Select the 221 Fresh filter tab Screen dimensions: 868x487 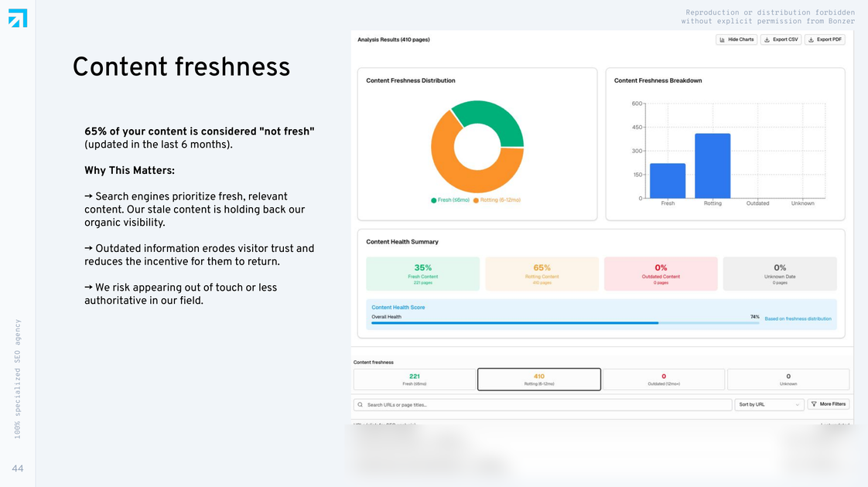(x=414, y=380)
